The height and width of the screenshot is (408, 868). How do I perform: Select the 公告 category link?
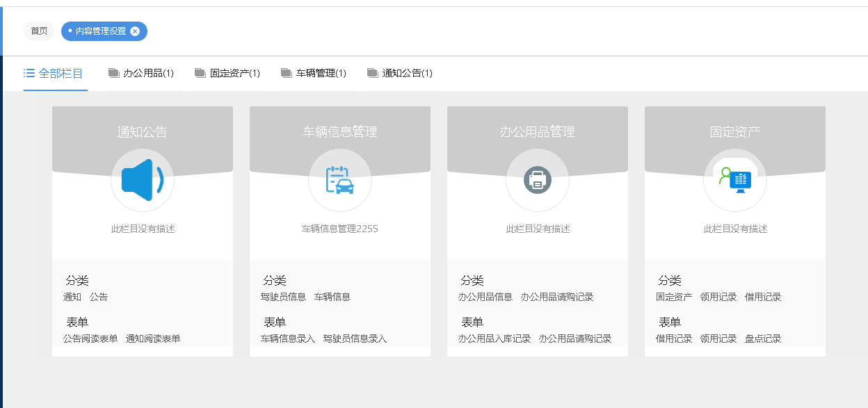tap(99, 297)
